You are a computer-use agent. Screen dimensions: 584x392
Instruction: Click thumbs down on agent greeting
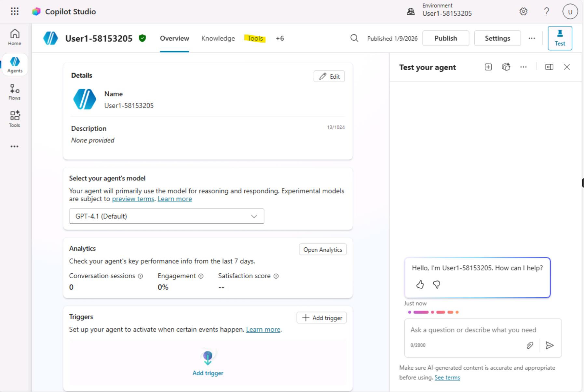(x=437, y=285)
